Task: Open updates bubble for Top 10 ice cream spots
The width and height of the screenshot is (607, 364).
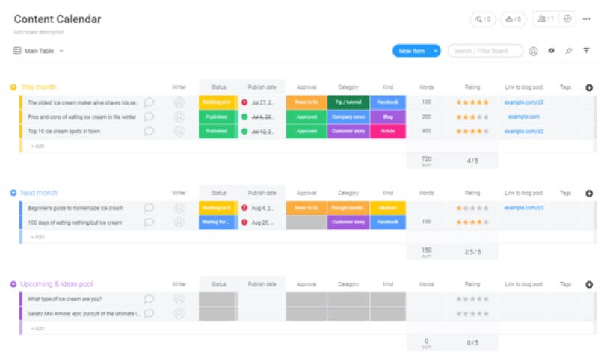Action: pos(149,132)
